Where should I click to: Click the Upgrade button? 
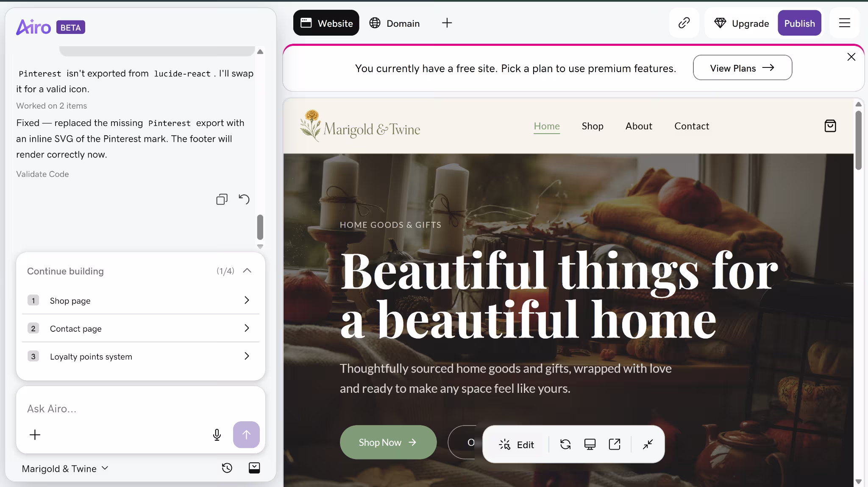click(x=742, y=23)
